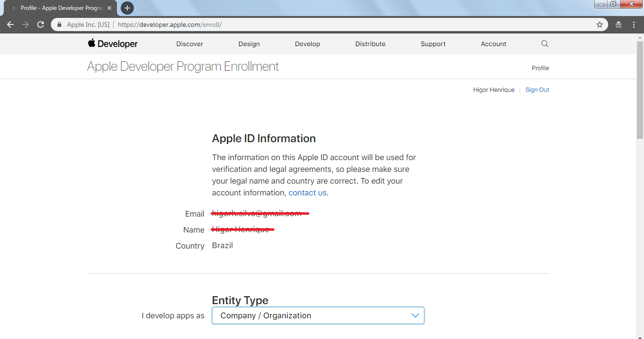Restore down the browser window
The height and width of the screenshot is (339, 644).
tap(613, 4)
